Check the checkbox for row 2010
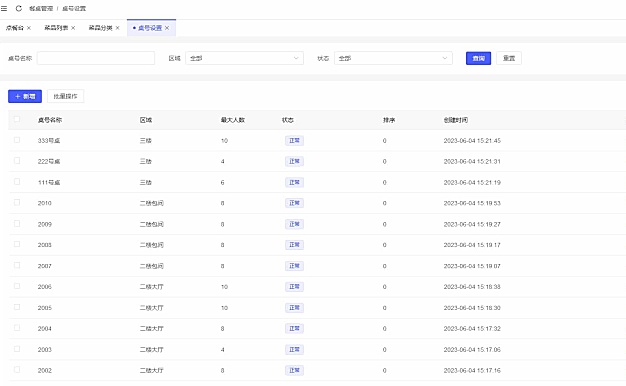Screen dimensions: 626x386 click(x=17, y=202)
